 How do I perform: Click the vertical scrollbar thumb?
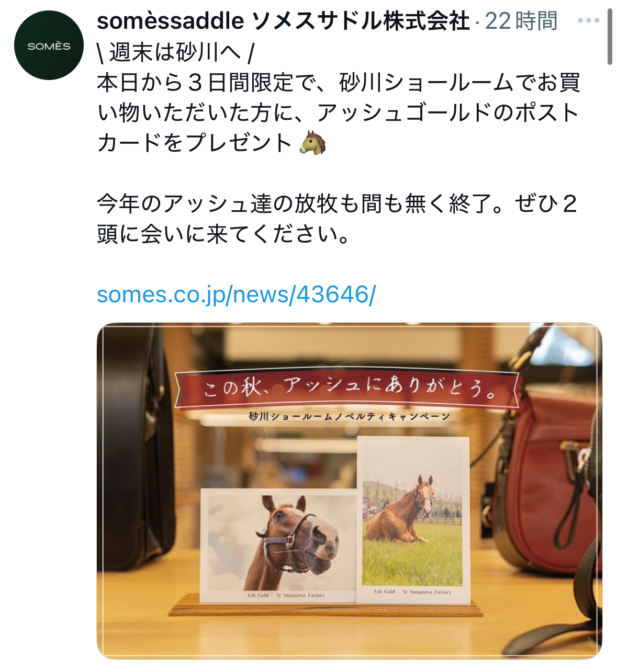pyautogui.click(x=610, y=36)
